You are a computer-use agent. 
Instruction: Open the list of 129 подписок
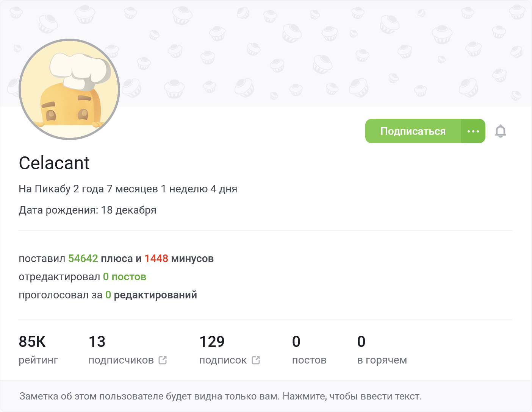pyautogui.click(x=223, y=360)
